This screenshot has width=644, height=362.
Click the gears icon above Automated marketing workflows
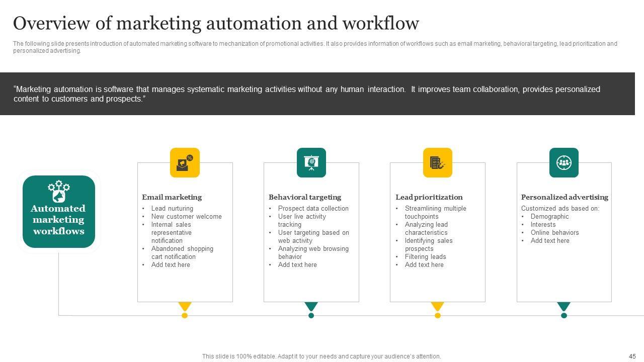(x=59, y=192)
